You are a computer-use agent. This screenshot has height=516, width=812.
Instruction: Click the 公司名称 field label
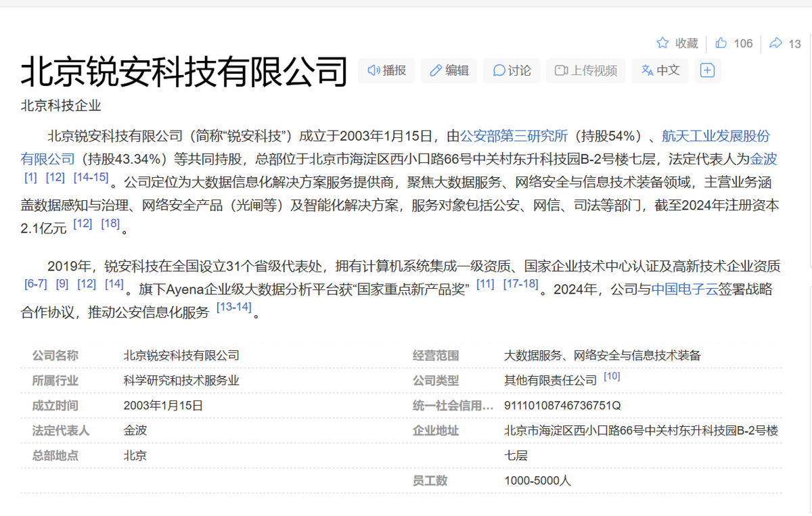pos(55,355)
